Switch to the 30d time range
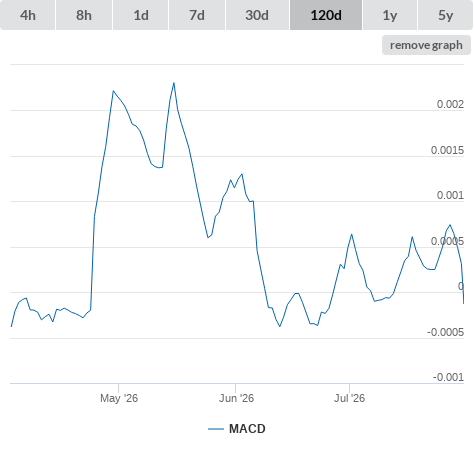The height and width of the screenshot is (455, 474). 257,15
